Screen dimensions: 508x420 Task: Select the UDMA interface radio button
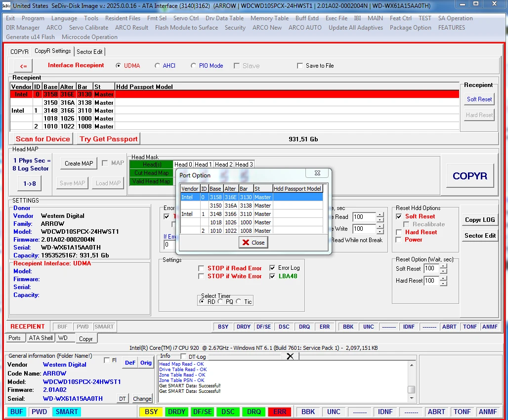(x=118, y=65)
